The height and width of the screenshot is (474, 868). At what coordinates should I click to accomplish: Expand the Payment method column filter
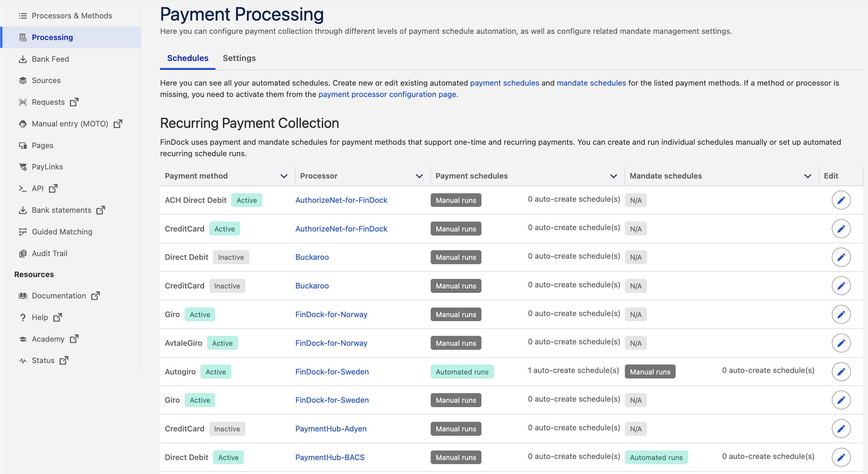tap(284, 176)
